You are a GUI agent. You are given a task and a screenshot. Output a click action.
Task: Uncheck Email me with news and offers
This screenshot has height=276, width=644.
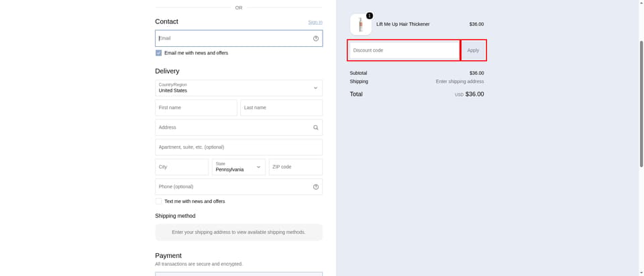pyautogui.click(x=158, y=53)
